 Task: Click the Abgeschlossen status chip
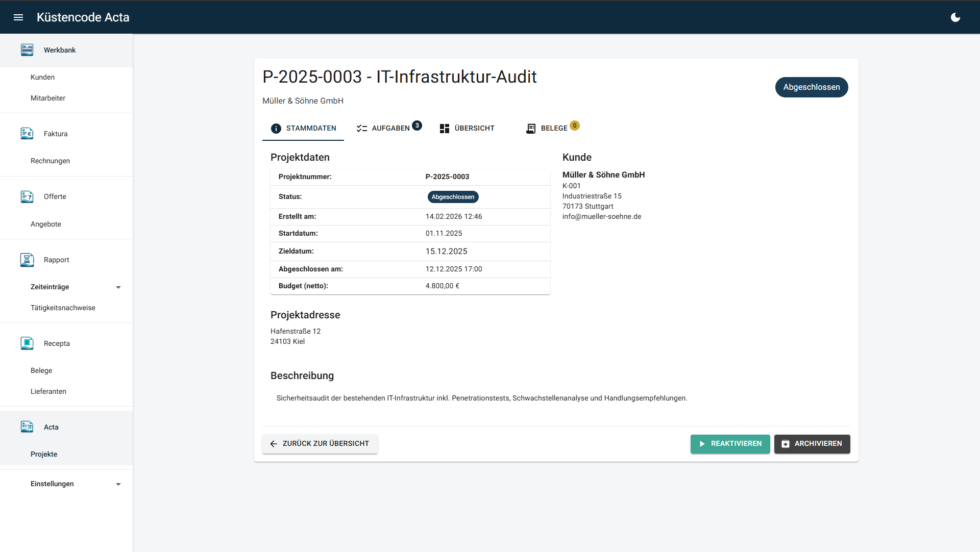[453, 196]
